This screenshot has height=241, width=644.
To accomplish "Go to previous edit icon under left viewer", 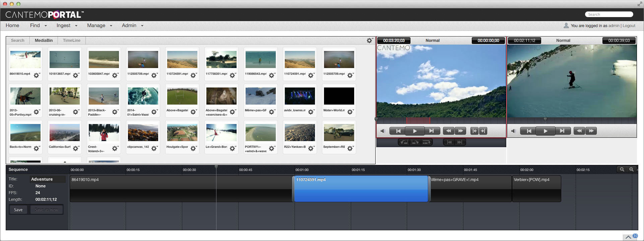I will click(449, 142).
